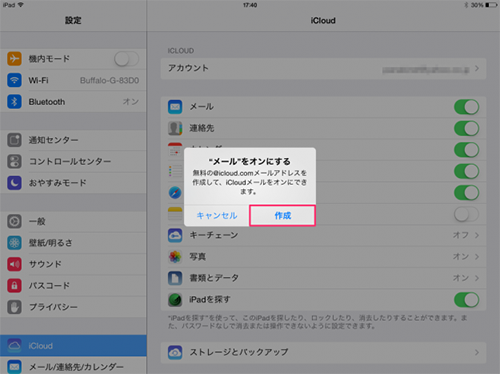Toggle the 連絡先 switch
Screen dimensions: 500x374
pos(467,128)
